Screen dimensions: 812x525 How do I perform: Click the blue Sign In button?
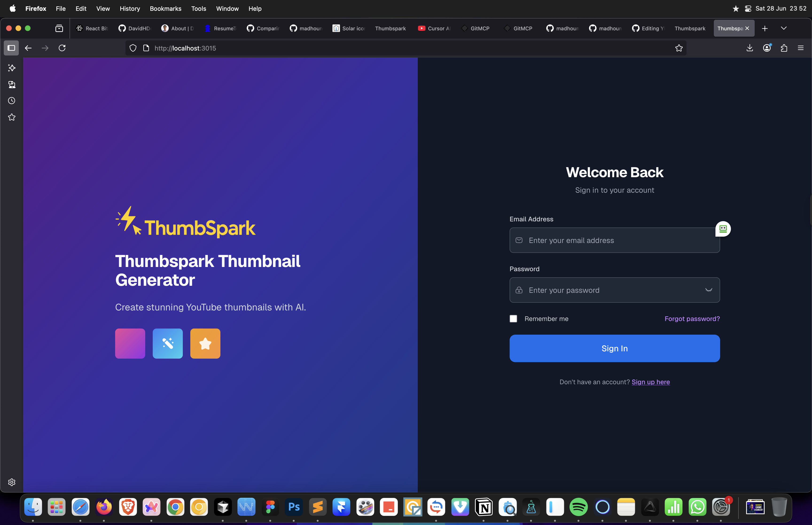click(614, 349)
